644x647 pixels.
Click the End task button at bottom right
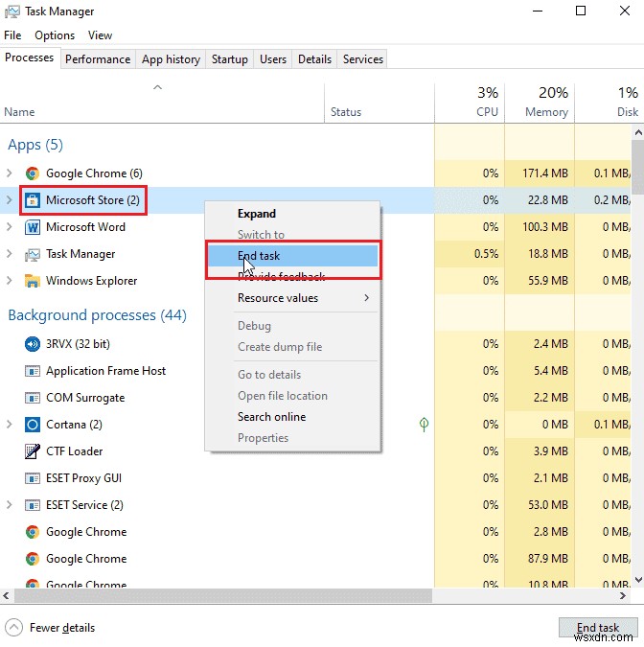tap(598, 628)
